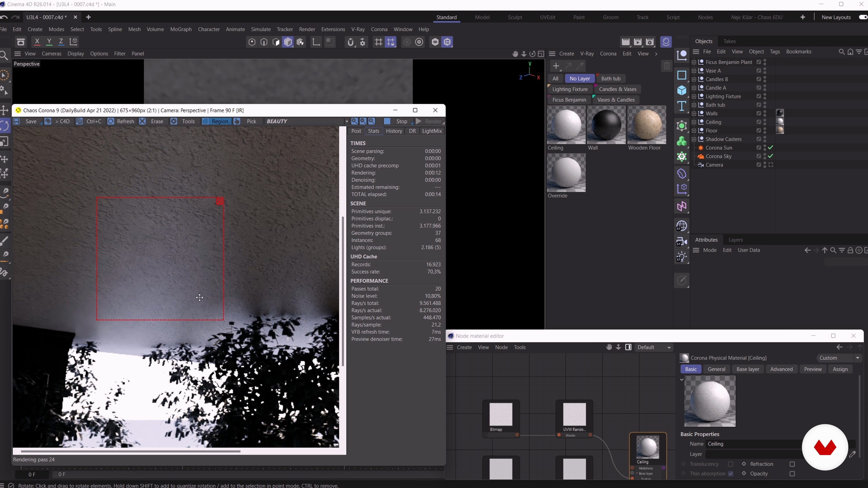Click the Corona Sun object icon
Screen dimensions: 868x488
pos(701,148)
